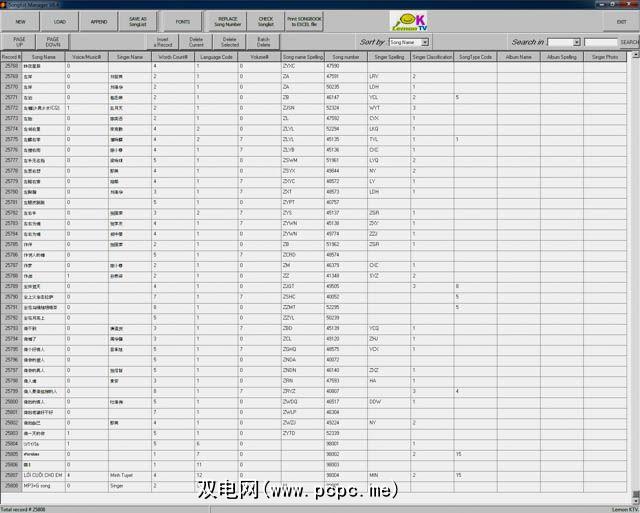The image size is (640, 513).
Task: Click the Singer Name column header
Action: pos(130,57)
